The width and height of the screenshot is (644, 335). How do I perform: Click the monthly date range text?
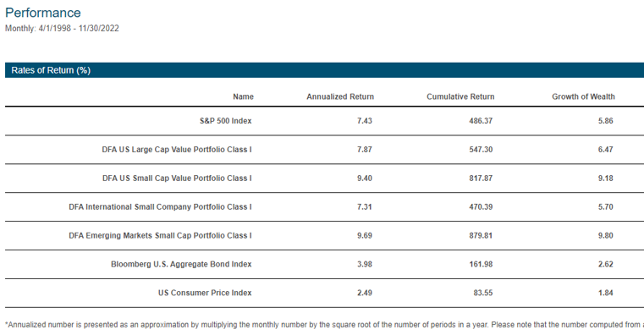point(62,28)
